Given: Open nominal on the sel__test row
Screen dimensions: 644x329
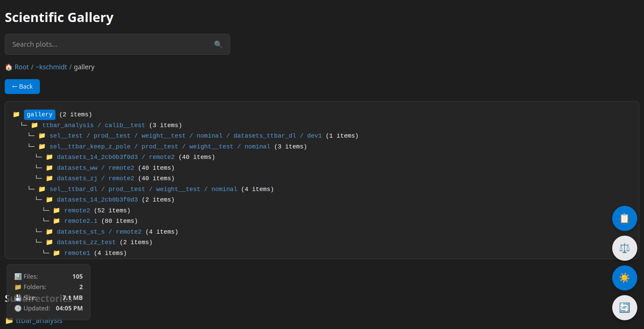Looking at the screenshot, I should click(x=209, y=136).
